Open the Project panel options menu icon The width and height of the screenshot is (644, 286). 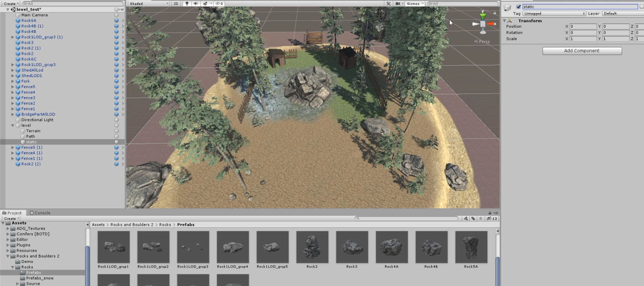click(496, 213)
